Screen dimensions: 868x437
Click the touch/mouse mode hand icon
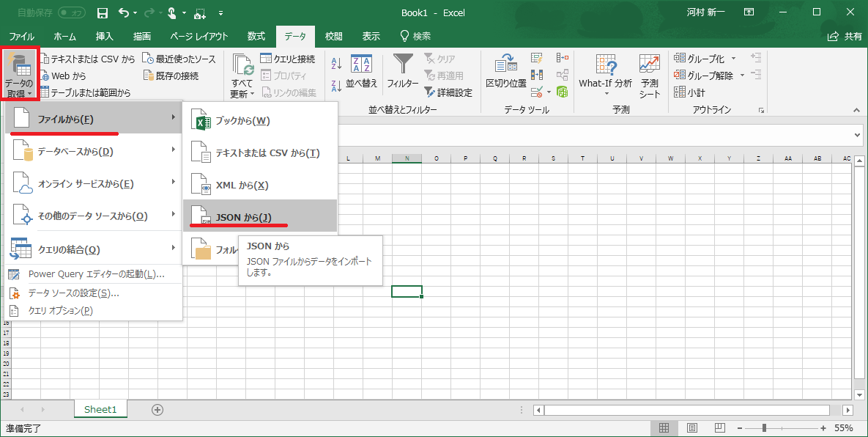[171, 12]
